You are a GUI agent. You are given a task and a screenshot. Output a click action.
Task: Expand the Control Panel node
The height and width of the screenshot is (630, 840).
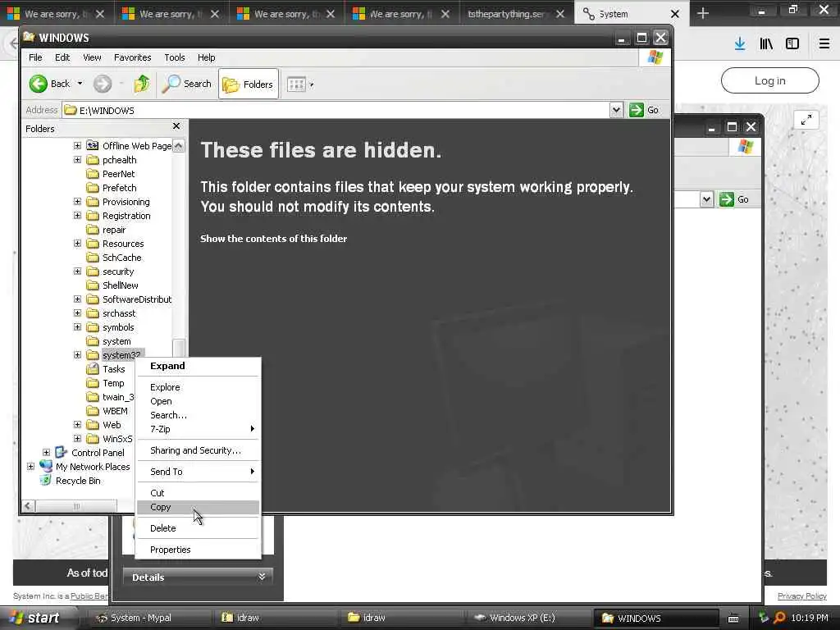[46, 452]
